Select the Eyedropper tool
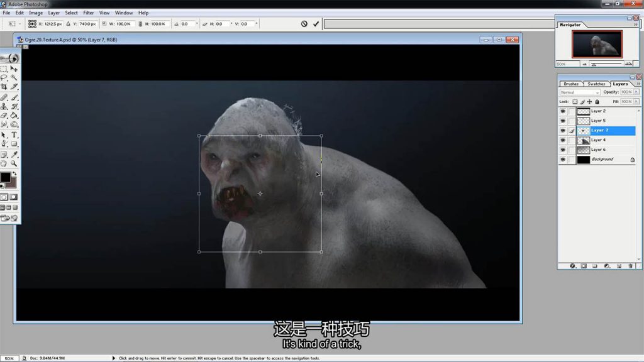This screenshot has width=644, height=362. point(14,155)
